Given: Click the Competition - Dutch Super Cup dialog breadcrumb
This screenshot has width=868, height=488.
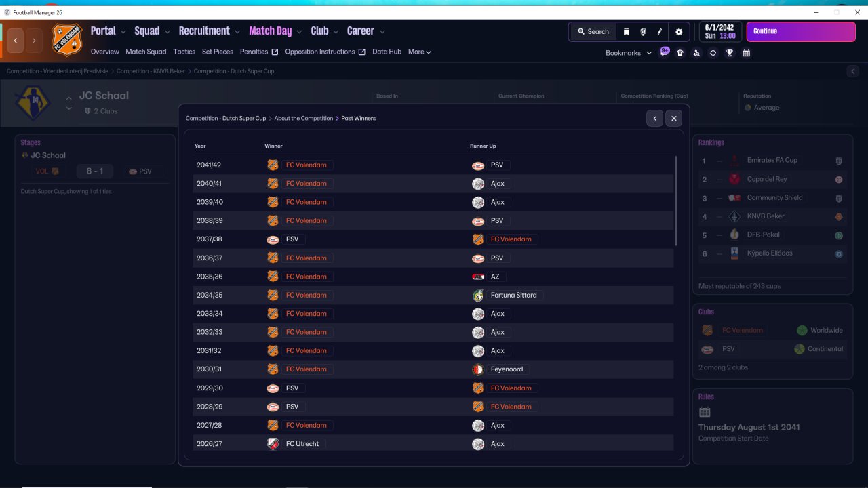Looking at the screenshot, I should (x=226, y=119).
